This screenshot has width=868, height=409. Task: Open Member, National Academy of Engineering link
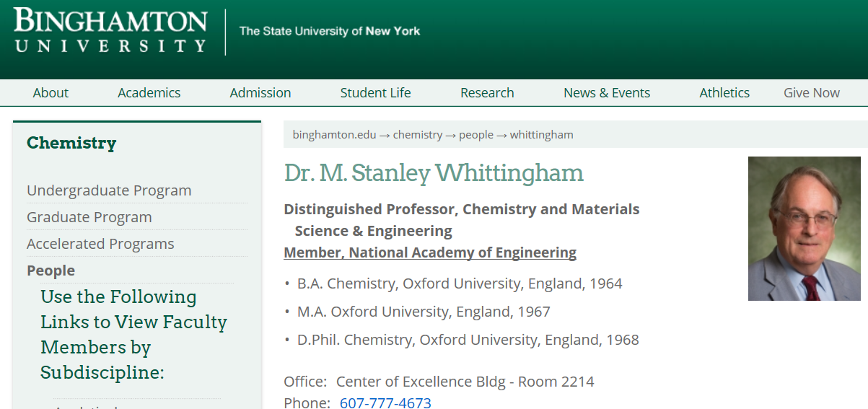tap(430, 252)
